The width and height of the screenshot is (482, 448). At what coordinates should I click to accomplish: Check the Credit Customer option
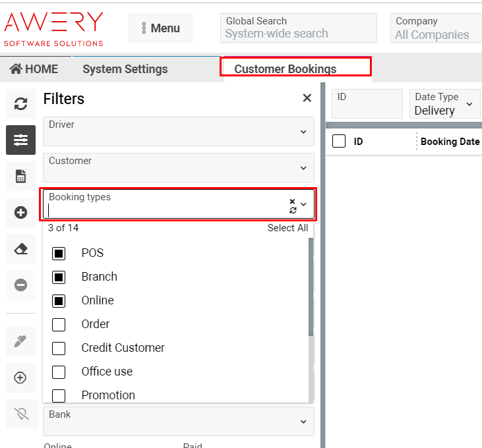pos(59,348)
